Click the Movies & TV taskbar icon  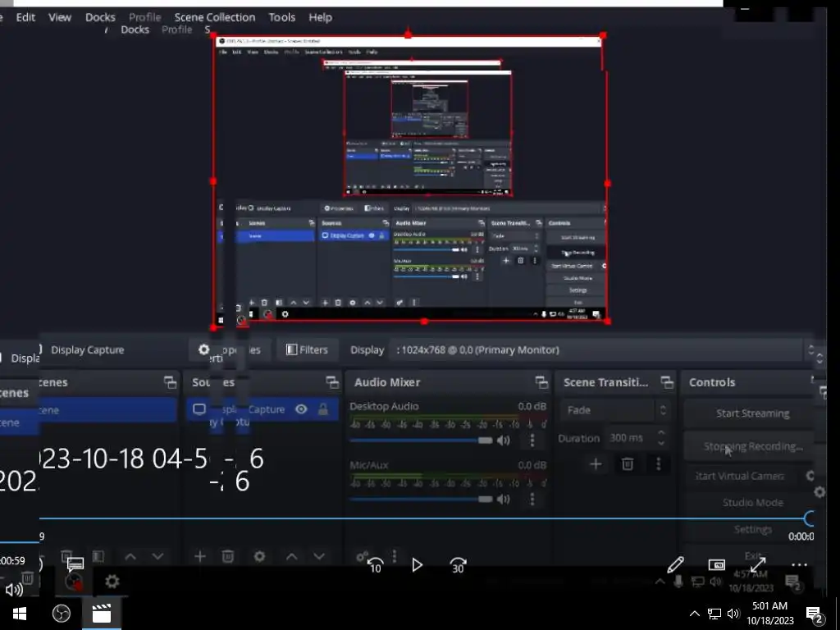click(101, 614)
